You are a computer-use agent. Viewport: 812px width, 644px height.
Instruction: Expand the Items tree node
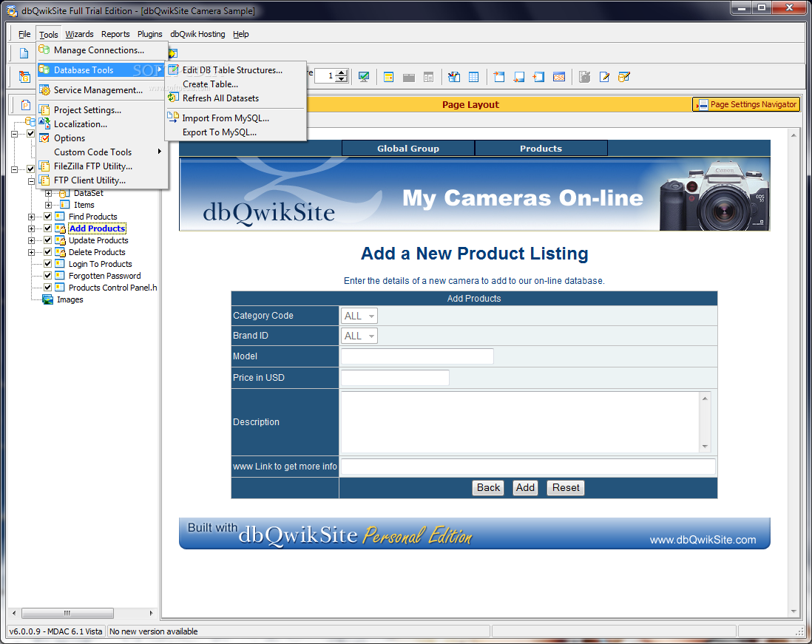tap(49, 206)
